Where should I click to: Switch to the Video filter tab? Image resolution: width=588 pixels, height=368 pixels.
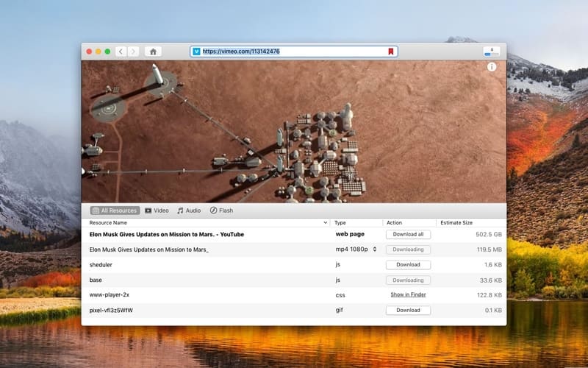tap(157, 210)
